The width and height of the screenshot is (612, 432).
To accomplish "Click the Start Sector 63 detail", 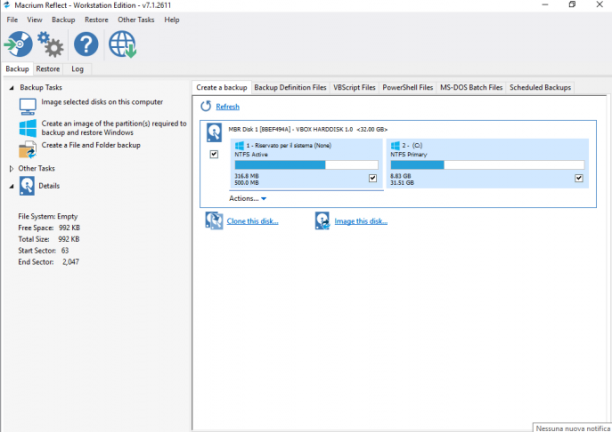I will point(43,250).
